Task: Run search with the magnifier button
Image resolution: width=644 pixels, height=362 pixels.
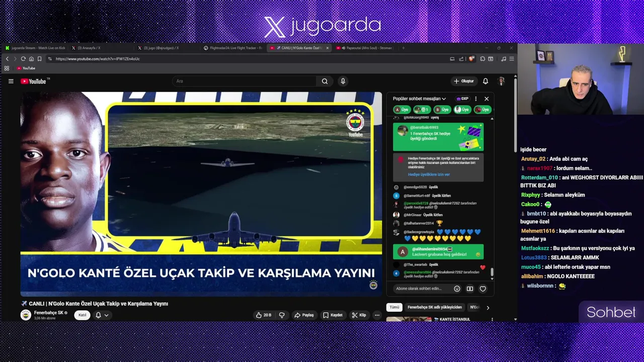Action: point(325,81)
